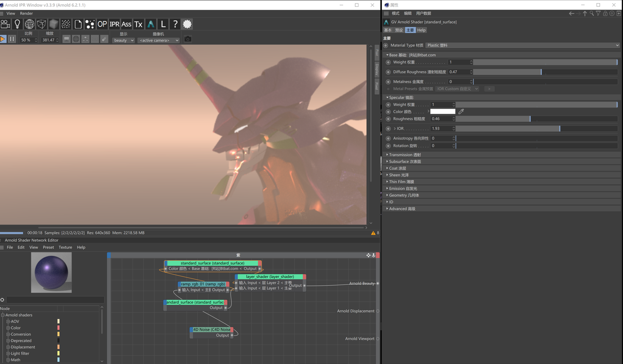Image resolution: width=623 pixels, height=364 pixels.
Task: Toggle the Base Weight animation dot
Action: click(389, 62)
